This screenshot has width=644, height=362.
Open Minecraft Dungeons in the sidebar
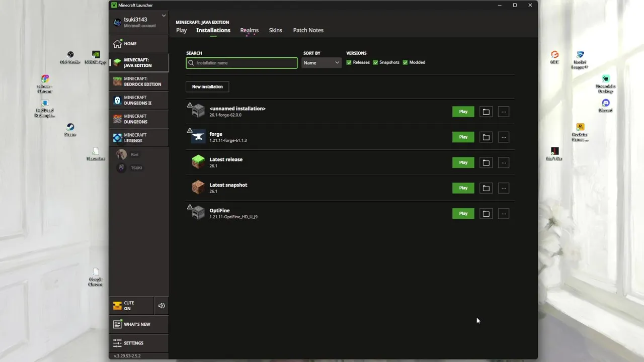[139, 119]
